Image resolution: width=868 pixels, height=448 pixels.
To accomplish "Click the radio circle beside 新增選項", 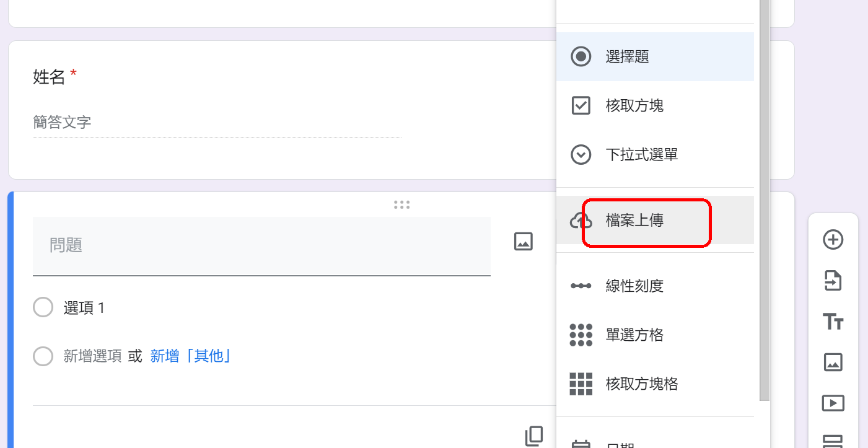I will pos(43,356).
